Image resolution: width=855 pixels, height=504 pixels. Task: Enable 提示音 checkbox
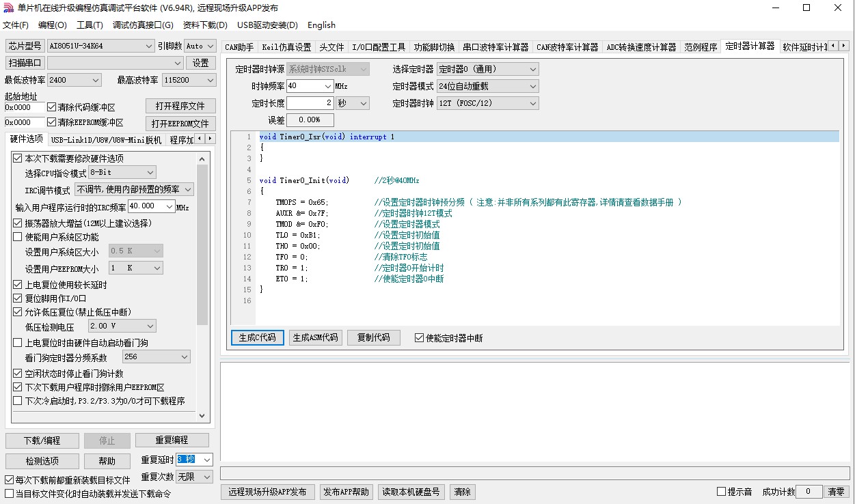pyautogui.click(x=721, y=492)
